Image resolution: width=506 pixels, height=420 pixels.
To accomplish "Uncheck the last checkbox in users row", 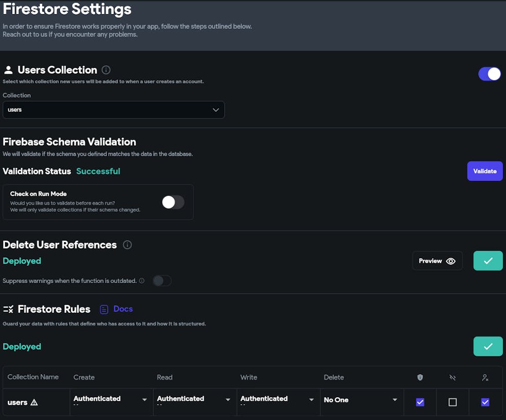I will 485,402.
